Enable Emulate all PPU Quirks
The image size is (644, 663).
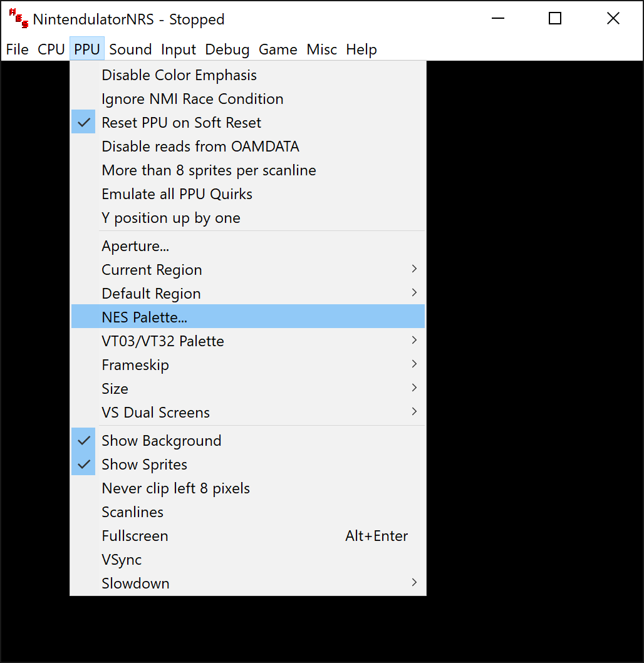coord(248,194)
